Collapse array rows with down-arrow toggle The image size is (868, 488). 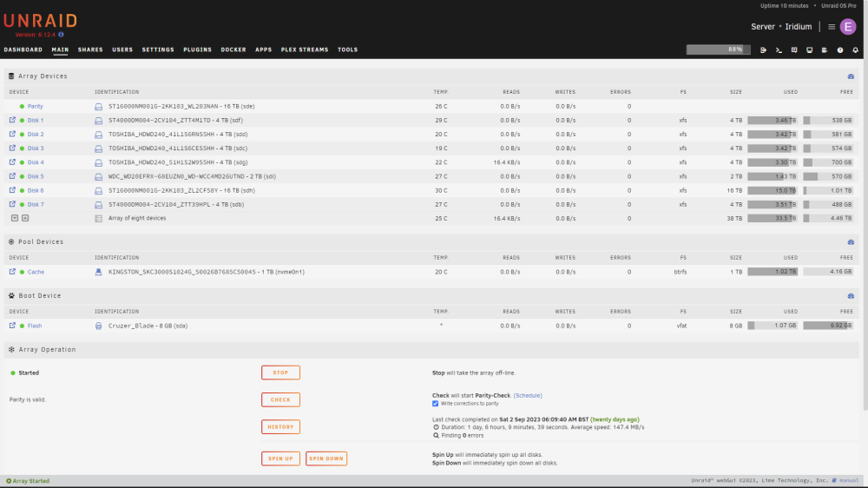[x=15, y=218]
